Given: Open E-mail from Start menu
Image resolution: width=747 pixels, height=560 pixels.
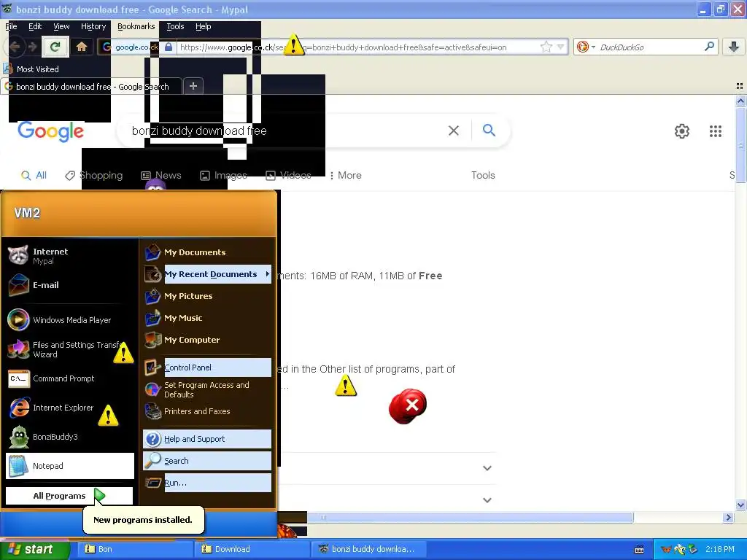Looking at the screenshot, I should tap(71, 285).
